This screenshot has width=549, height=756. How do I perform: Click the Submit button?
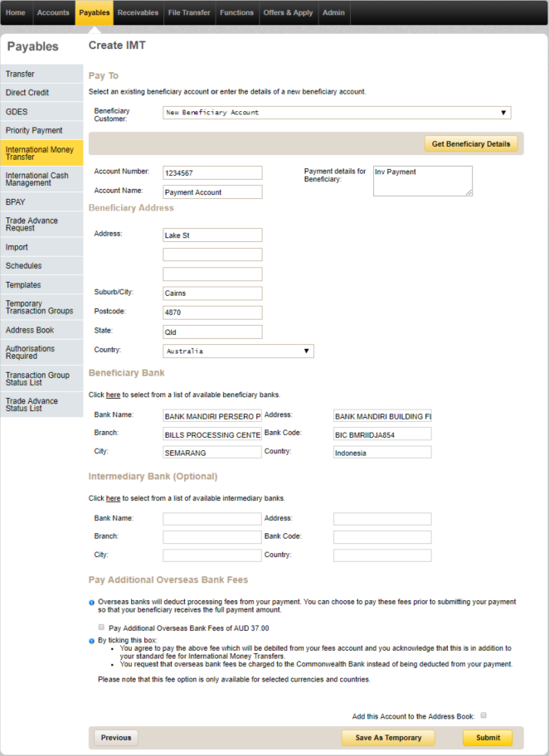(488, 738)
